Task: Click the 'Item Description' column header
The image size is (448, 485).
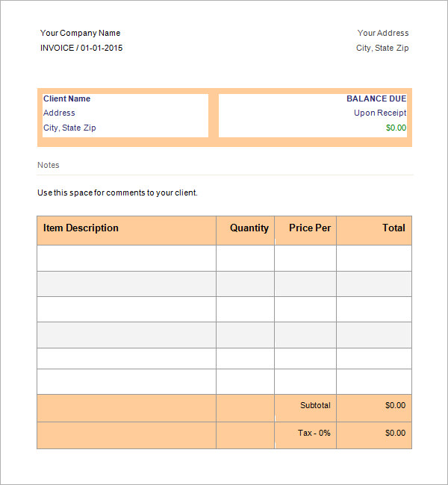Action: (81, 228)
